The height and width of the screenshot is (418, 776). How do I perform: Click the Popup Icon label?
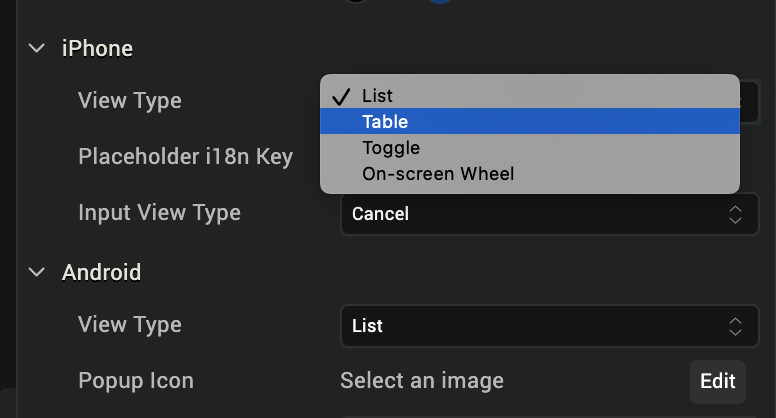pyautogui.click(x=136, y=381)
